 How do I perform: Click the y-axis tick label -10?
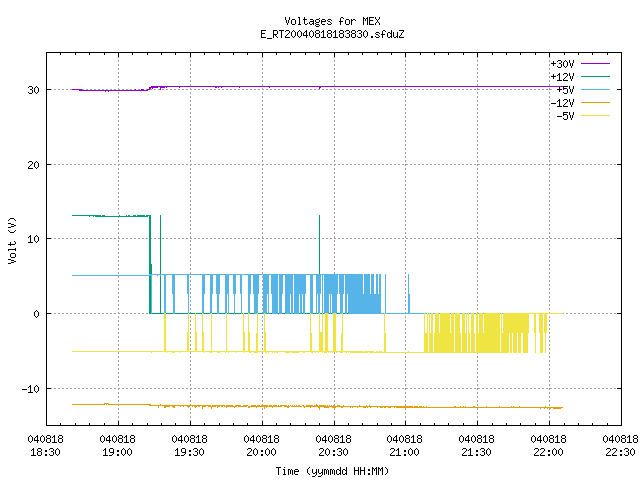(31, 389)
